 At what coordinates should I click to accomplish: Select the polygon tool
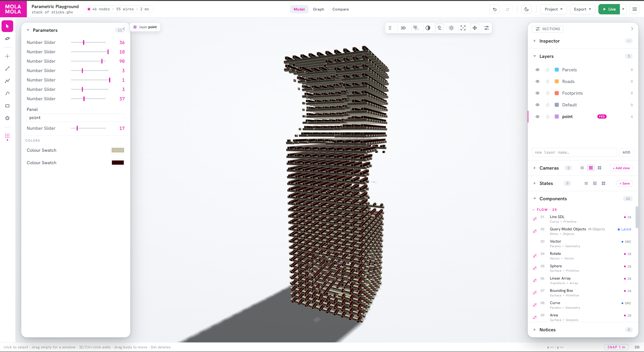7,118
